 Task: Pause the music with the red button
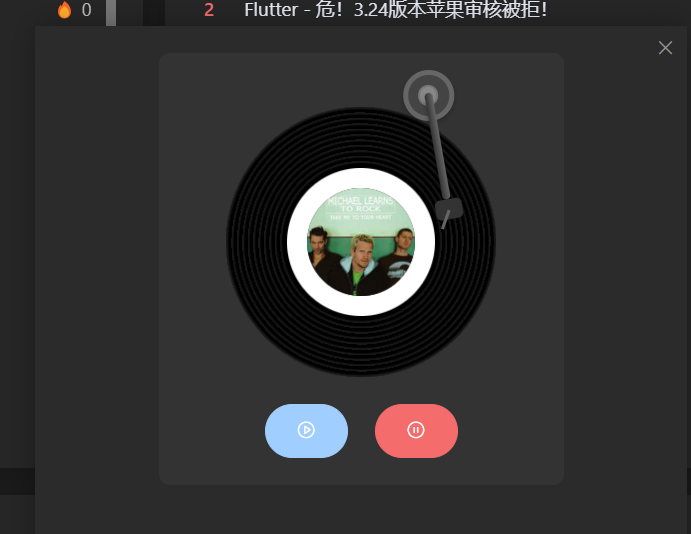click(416, 430)
